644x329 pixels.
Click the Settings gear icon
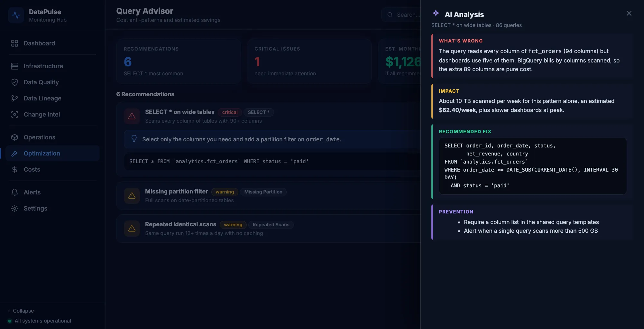click(x=14, y=208)
